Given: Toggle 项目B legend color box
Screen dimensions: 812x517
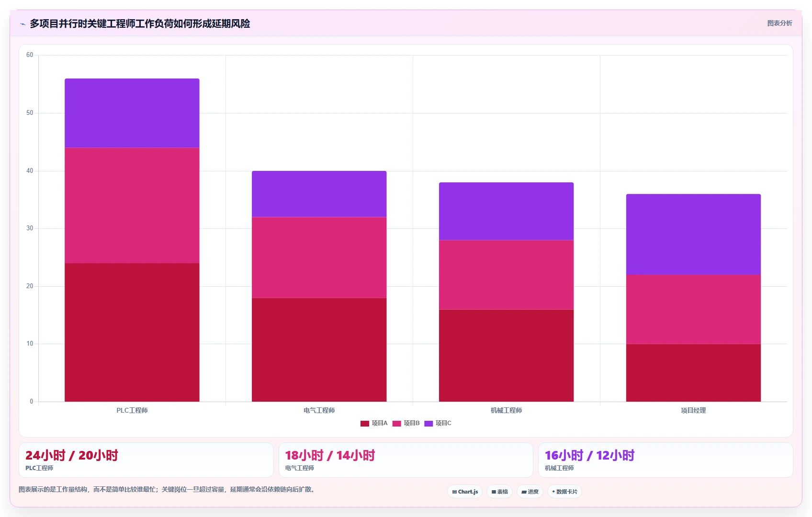Looking at the screenshot, I should point(396,423).
